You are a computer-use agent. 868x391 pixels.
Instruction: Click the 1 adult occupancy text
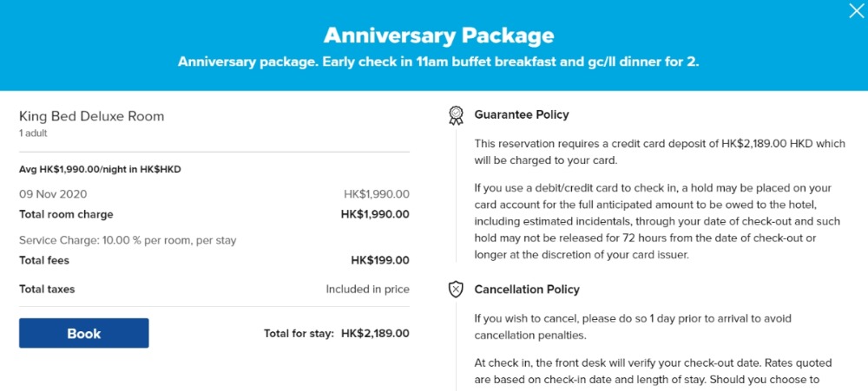coord(33,134)
